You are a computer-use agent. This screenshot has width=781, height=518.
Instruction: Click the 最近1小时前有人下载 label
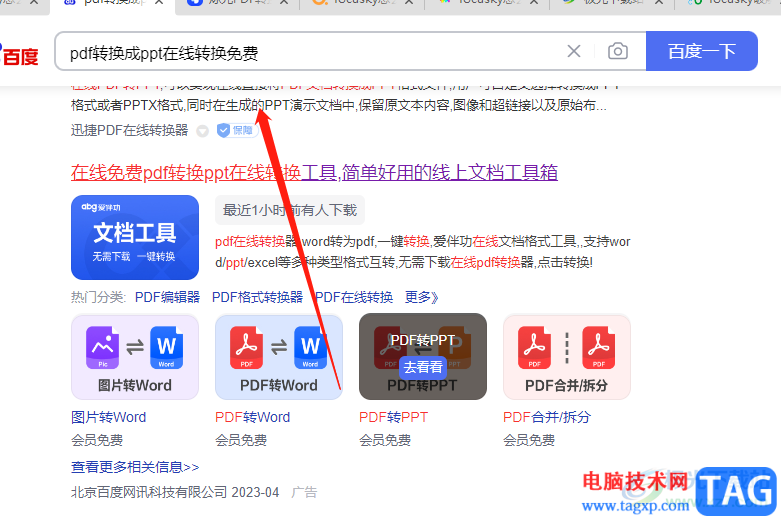[x=290, y=210]
